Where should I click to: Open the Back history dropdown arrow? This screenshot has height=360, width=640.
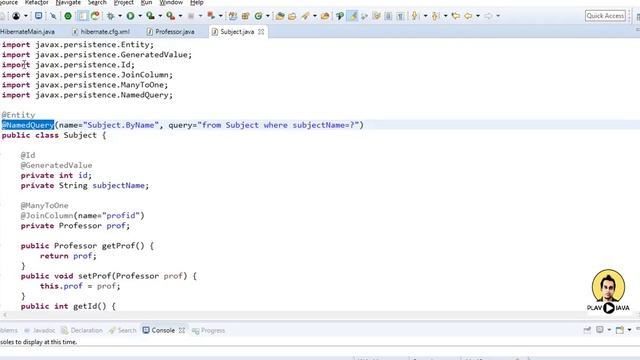478,16
